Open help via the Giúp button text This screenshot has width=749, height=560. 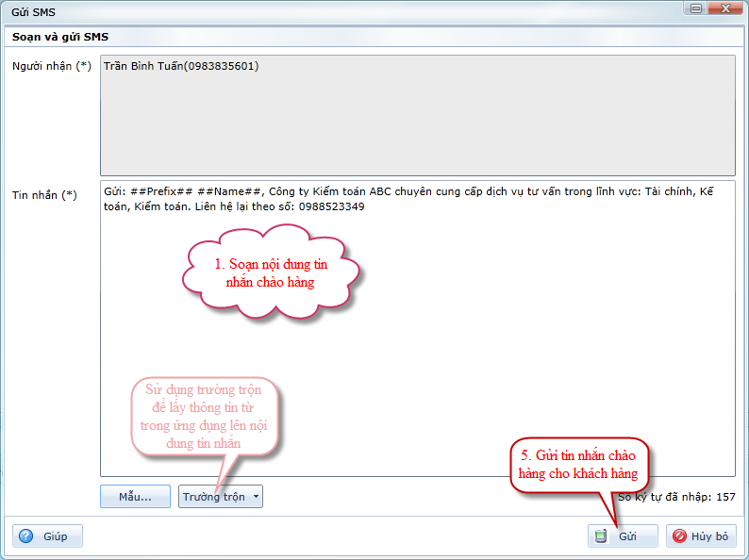55,536
